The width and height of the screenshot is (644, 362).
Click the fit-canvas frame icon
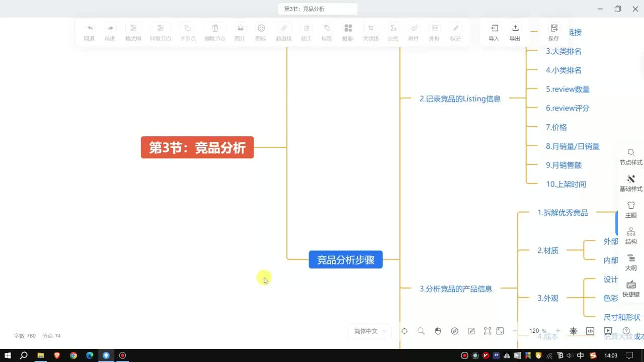pyautogui.click(x=488, y=331)
